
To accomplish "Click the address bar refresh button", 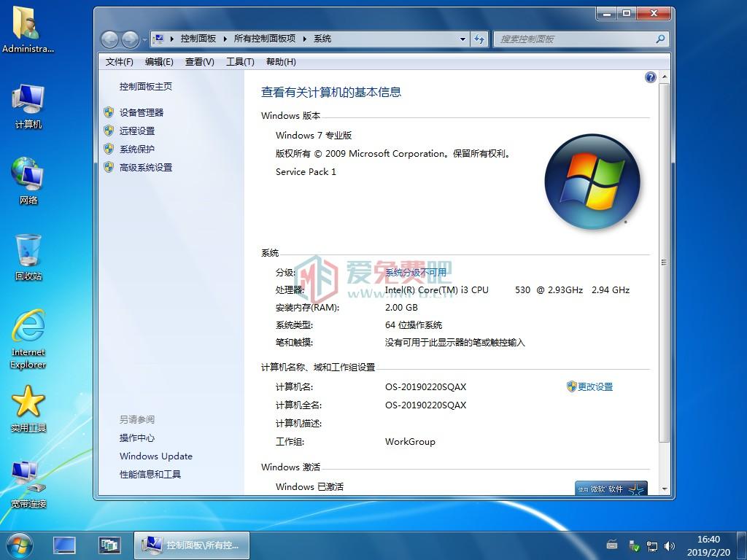I will 479,39.
